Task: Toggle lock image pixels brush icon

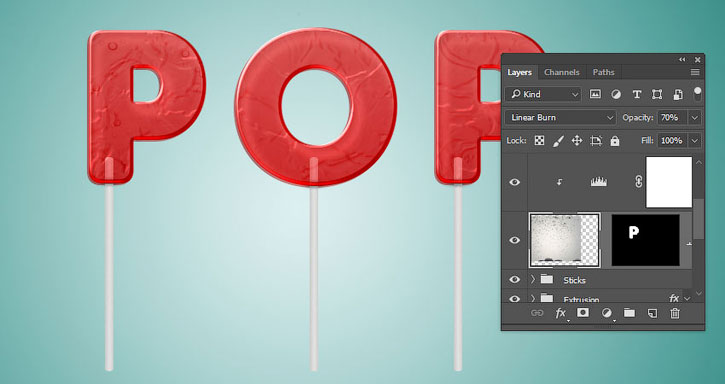Action: point(559,141)
